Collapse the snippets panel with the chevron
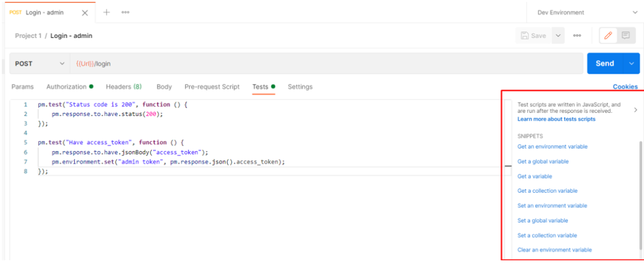 click(635, 110)
